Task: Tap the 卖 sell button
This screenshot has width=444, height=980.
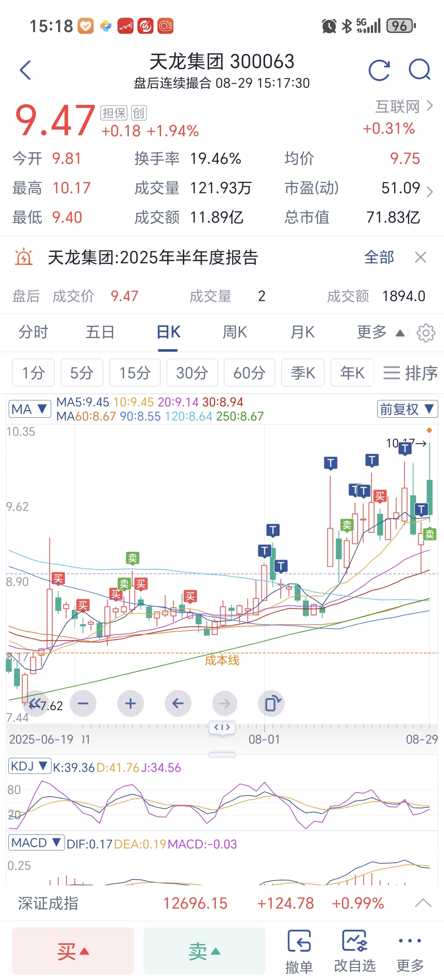Action: [205, 951]
